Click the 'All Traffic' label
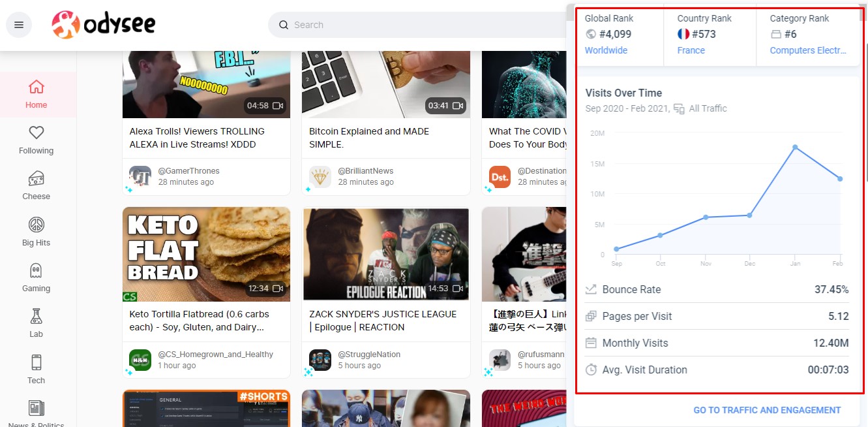 point(708,108)
